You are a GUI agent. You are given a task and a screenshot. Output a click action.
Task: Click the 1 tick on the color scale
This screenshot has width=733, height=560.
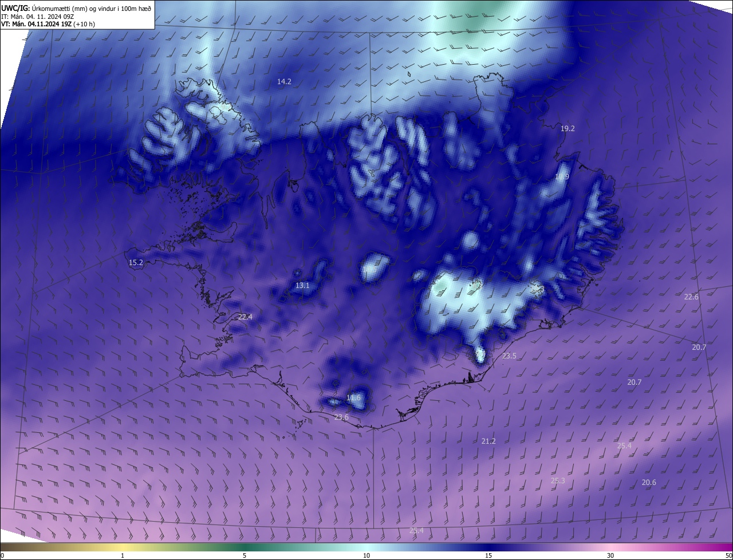[x=123, y=556]
